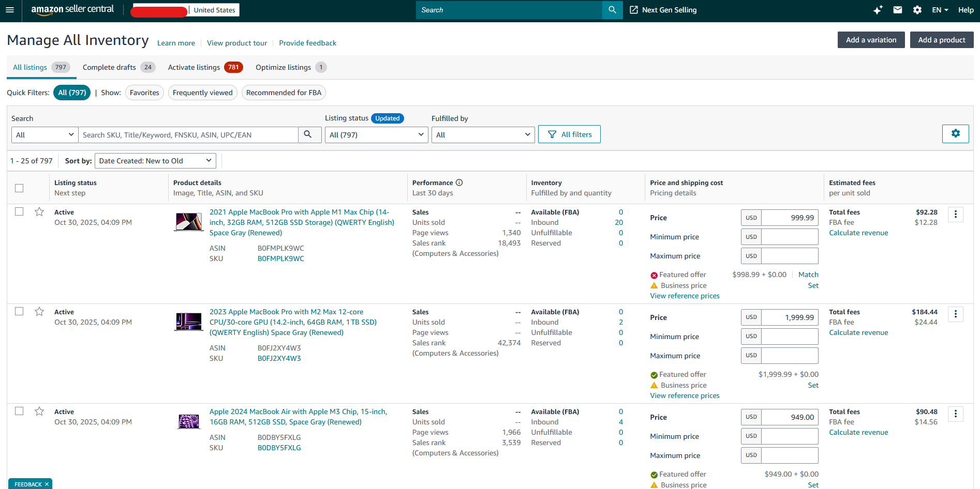Click Calculate revenue for $92.28 fees row

(x=858, y=233)
